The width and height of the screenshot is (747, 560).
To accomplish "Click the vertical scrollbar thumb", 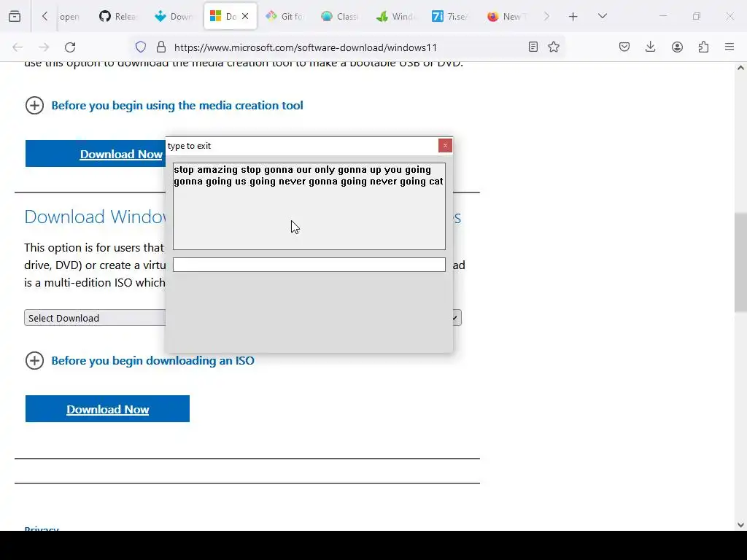I will (740, 262).
